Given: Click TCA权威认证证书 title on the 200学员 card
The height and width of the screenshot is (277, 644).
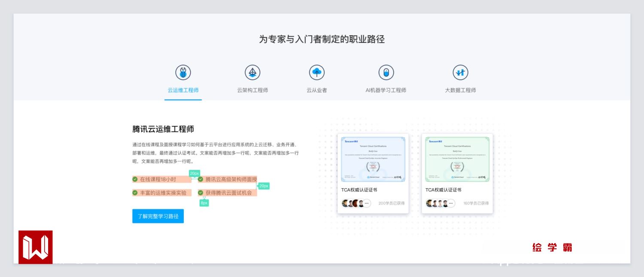Looking at the screenshot, I should [x=359, y=190].
